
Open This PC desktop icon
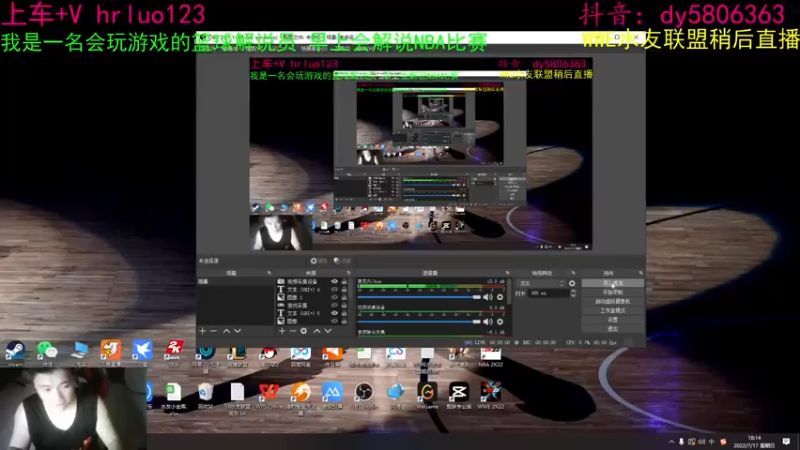[80, 353]
